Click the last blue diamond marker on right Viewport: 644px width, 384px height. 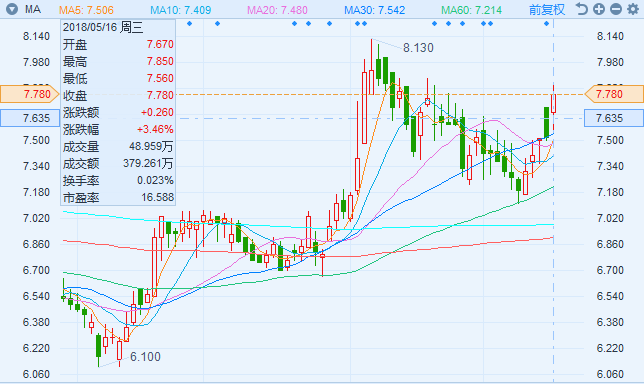546,23
